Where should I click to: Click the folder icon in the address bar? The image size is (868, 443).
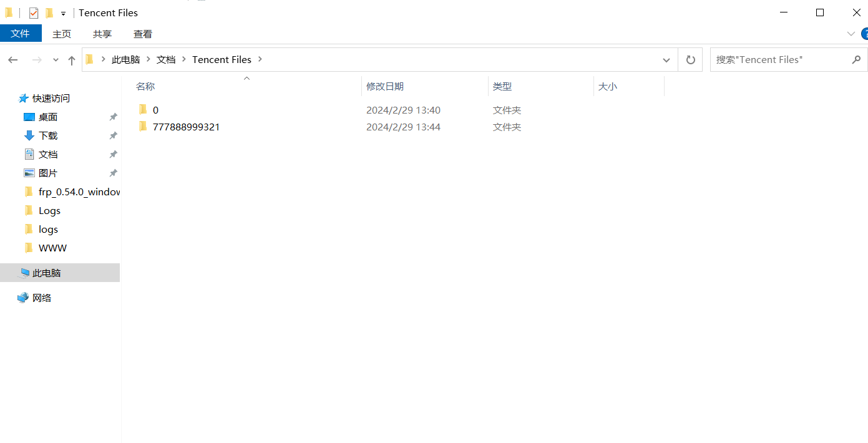point(89,59)
